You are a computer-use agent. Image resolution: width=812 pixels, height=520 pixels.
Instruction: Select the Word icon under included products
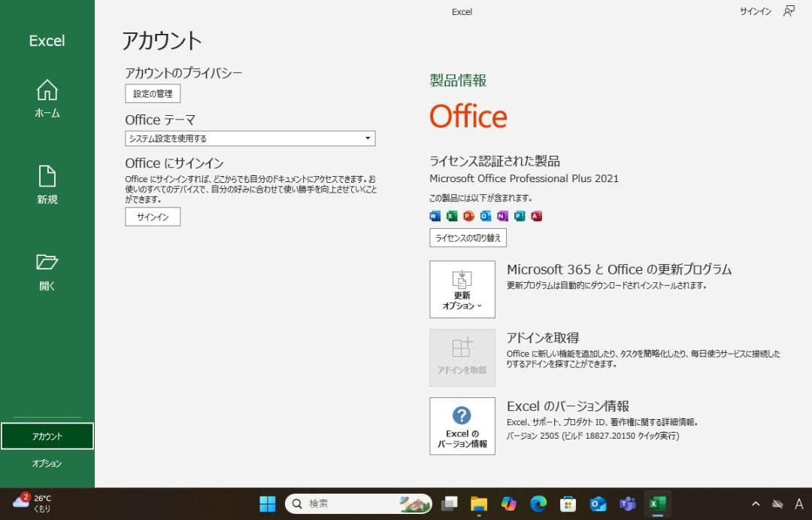(433, 216)
